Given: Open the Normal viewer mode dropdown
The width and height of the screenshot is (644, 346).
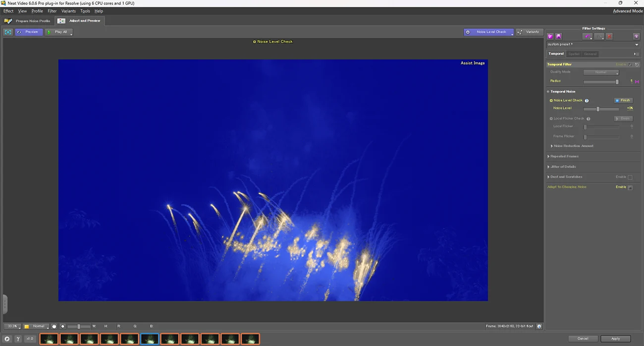Looking at the screenshot, I should point(37,326).
